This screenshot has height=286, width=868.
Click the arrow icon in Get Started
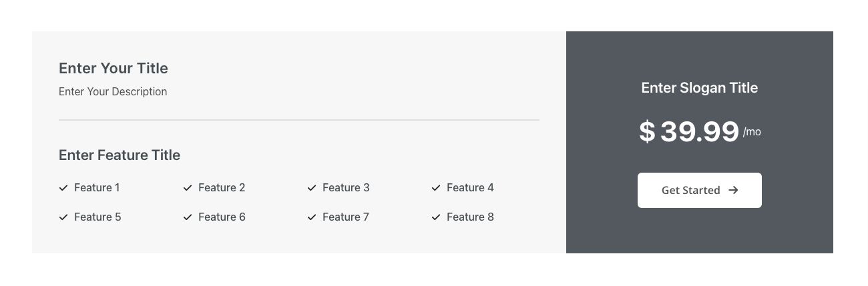point(733,190)
